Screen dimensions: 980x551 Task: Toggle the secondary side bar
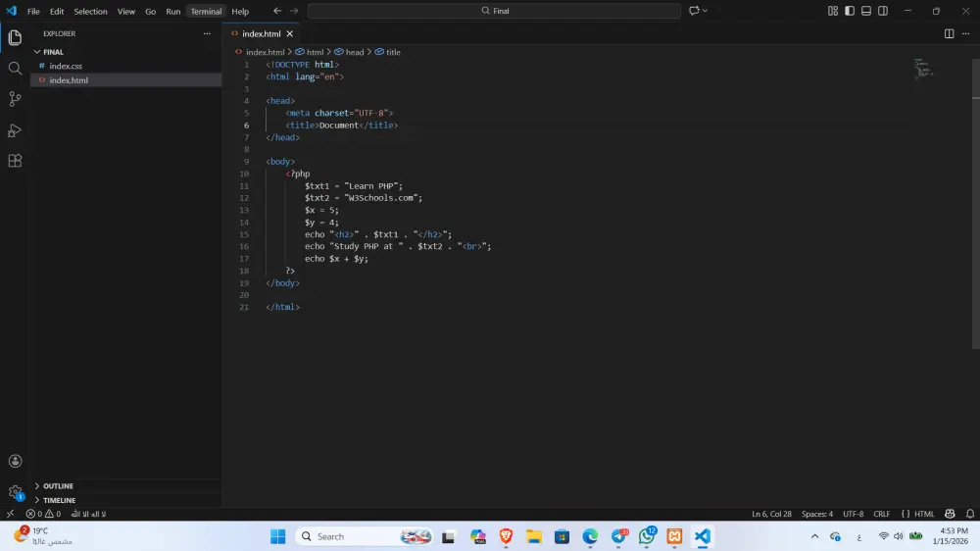[x=883, y=11]
